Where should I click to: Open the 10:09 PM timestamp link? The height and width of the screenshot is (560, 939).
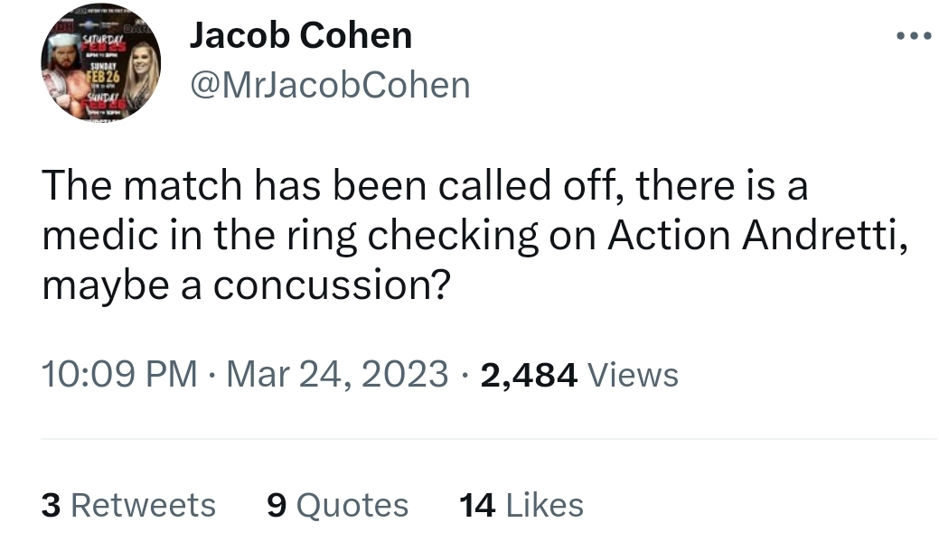(119, 375)
